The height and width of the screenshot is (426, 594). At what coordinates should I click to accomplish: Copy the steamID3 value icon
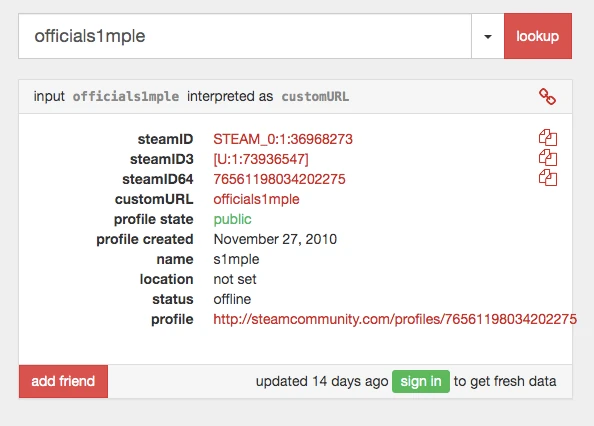[x=548, y=158]
